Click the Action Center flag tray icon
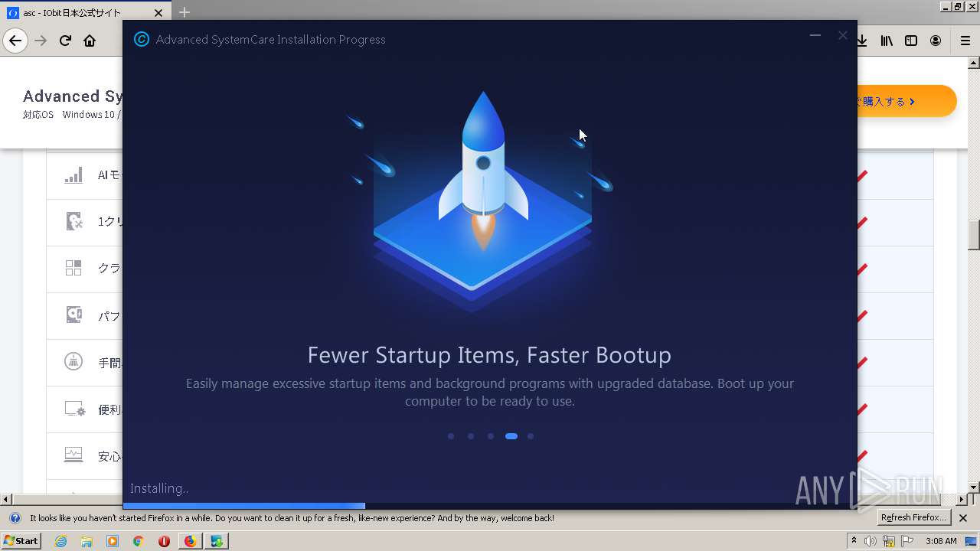Viewport: 980px width, 551px height. [906, 541]
